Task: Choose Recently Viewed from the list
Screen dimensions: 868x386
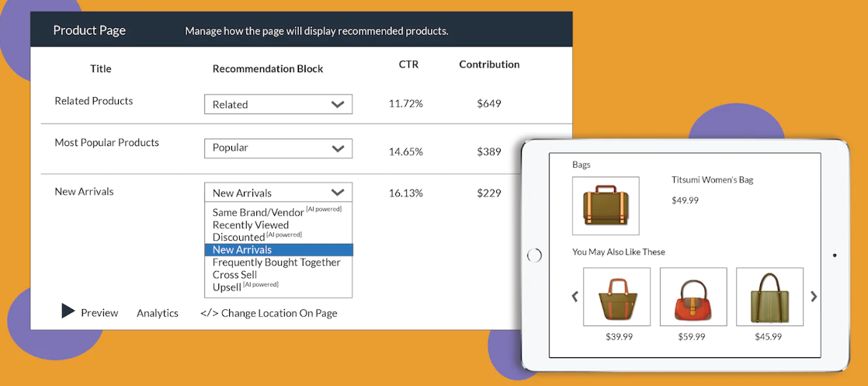Action: 251,225
